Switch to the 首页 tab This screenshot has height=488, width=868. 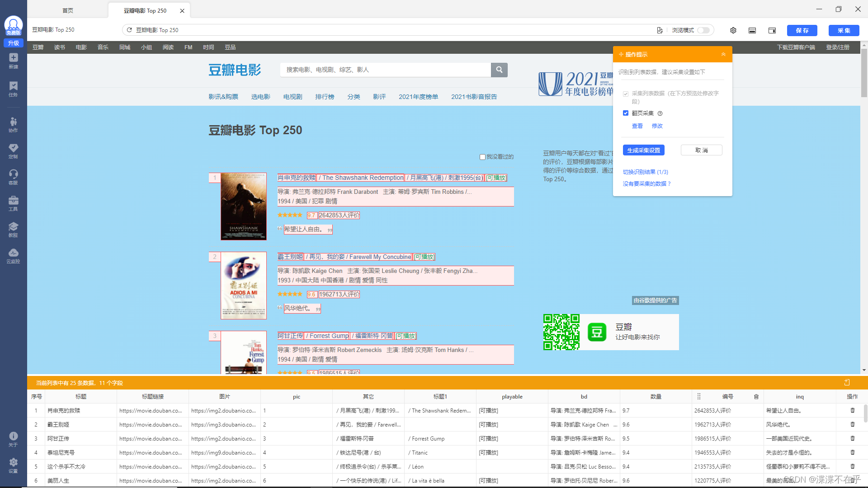click(x=68, y=10)
